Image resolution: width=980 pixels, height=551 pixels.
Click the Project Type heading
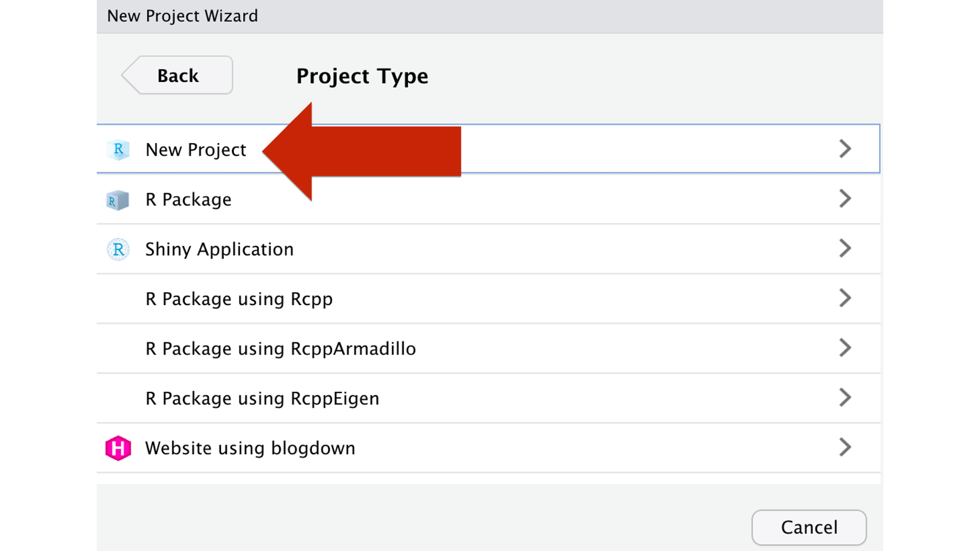point(362,76)
